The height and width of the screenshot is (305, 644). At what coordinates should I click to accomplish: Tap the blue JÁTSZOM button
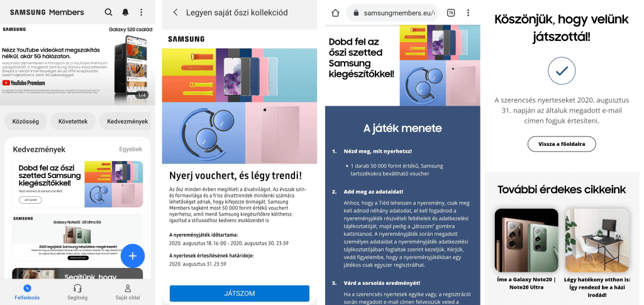coord(240,294)
